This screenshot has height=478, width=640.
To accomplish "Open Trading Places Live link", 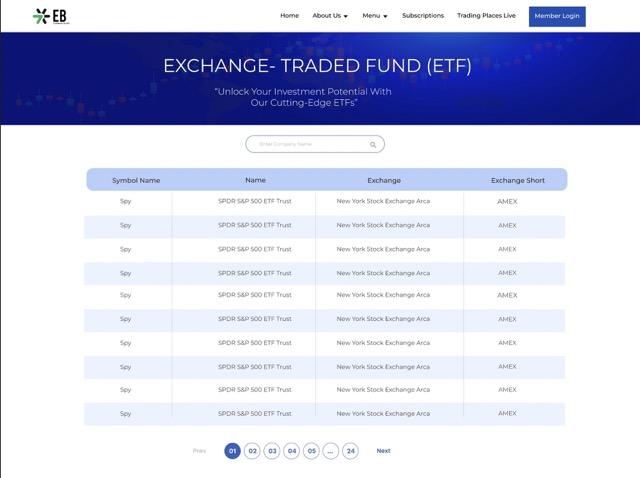I will pyautogui.click(x=486, y=16).
